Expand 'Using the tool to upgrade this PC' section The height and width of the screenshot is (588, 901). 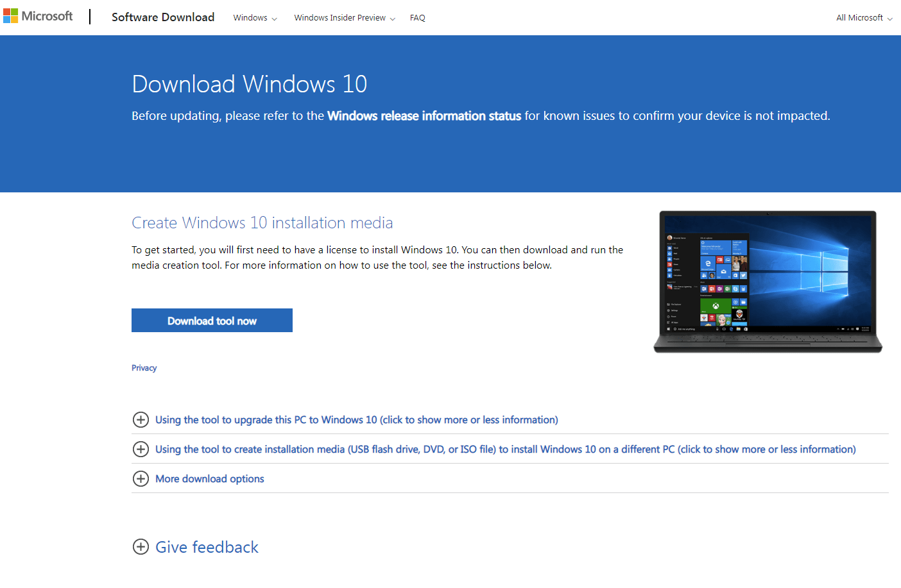point(357,420)
